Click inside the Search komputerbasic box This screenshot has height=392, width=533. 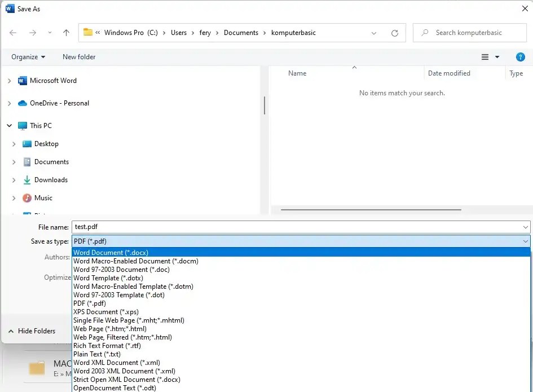coord(470,33)
